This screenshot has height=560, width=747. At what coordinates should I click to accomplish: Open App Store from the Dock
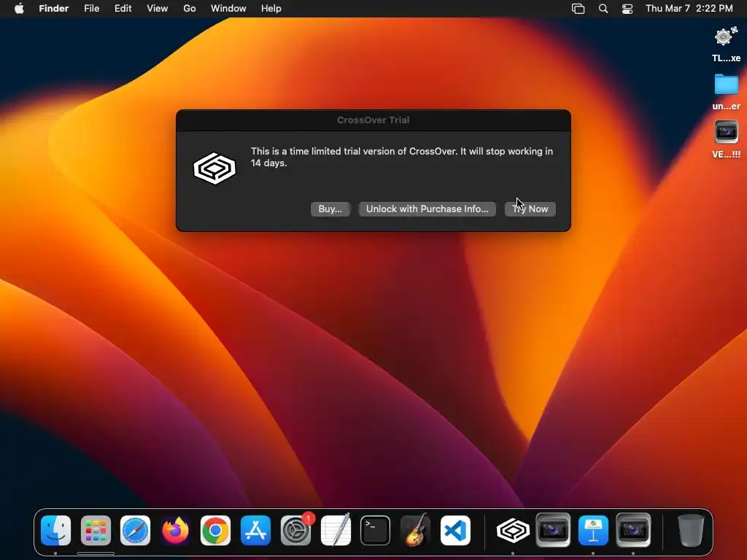point(255,531)
